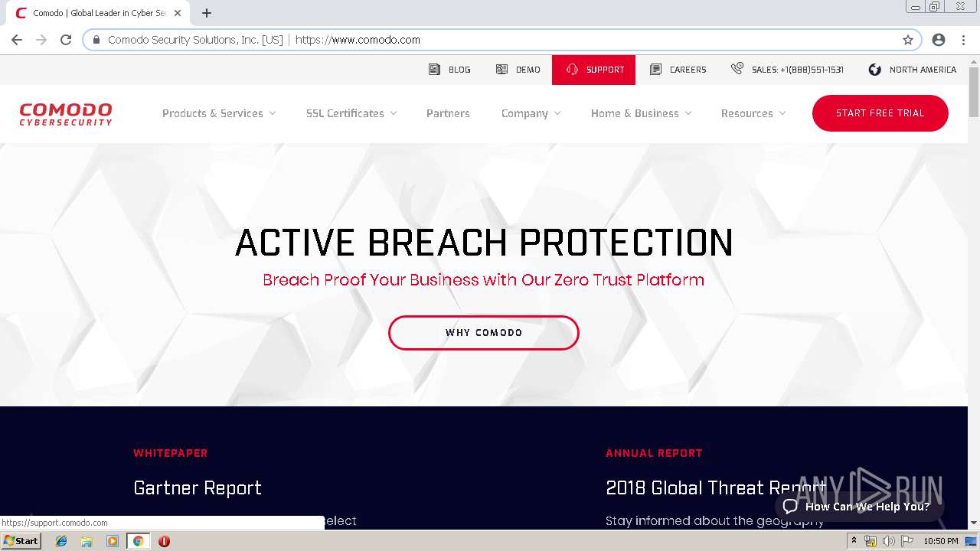Viewport: 980px width, 551px height.
Task: Open the Windows Start button
Action: (x=21, y=541)
